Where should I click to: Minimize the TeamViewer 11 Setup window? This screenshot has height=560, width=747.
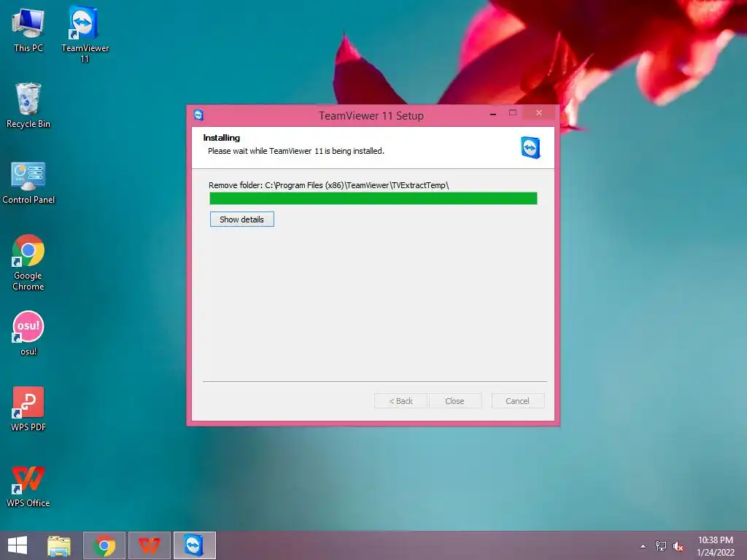[x=493, y=114]
